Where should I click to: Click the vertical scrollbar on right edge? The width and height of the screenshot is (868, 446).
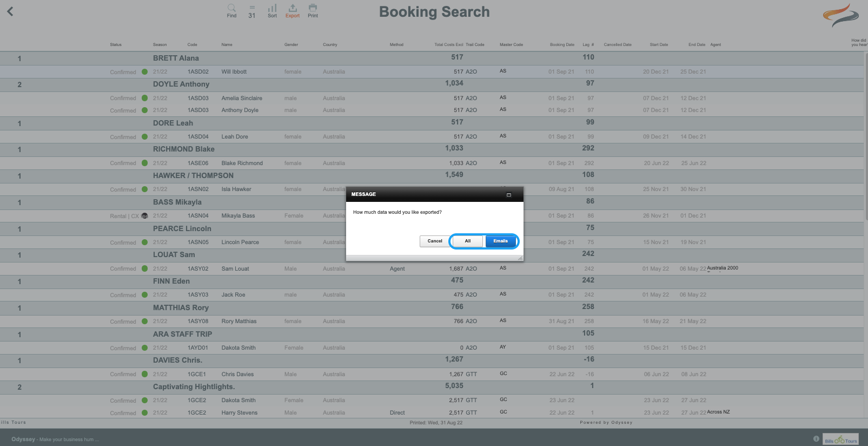tap(865, 135)
